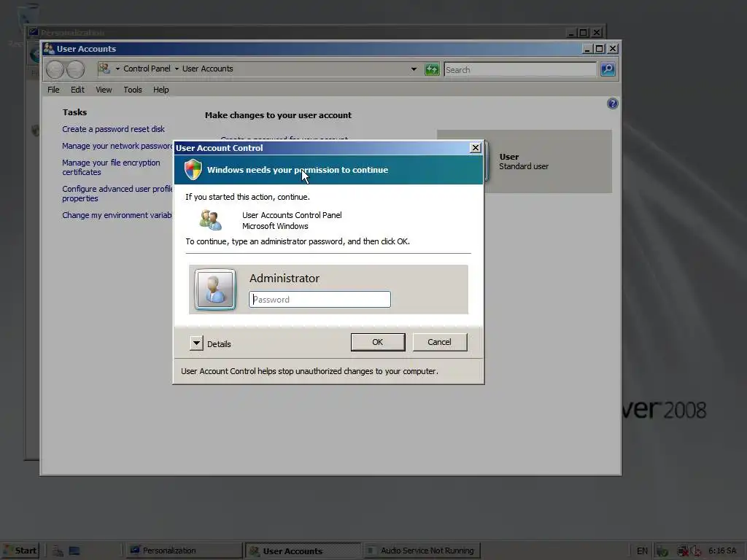Open the Tools menu in User Accounts
The height and width of the screenshot is (560, 747).
pos(133,90)
